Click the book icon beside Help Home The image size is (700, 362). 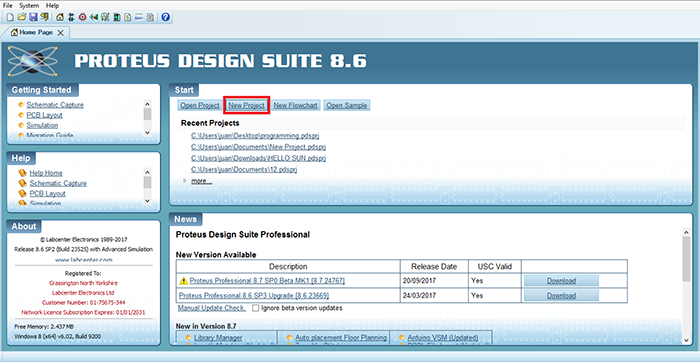click(22, 173)
